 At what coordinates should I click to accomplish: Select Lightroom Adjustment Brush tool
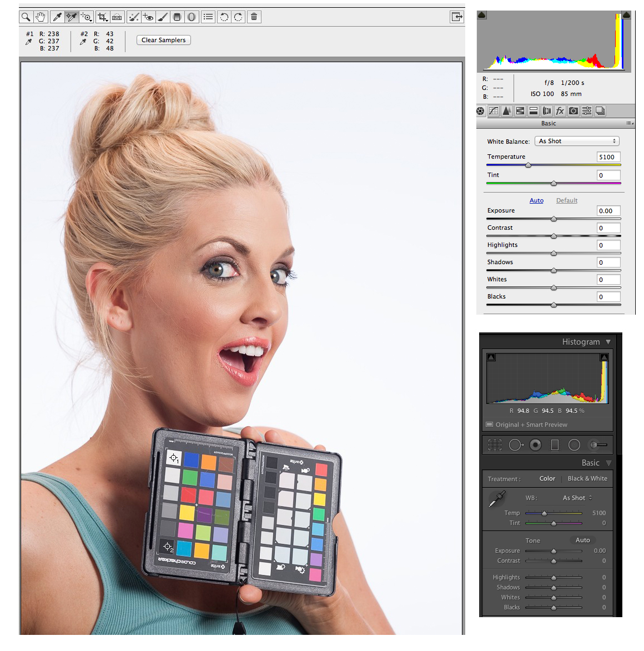tap(598, 445)
